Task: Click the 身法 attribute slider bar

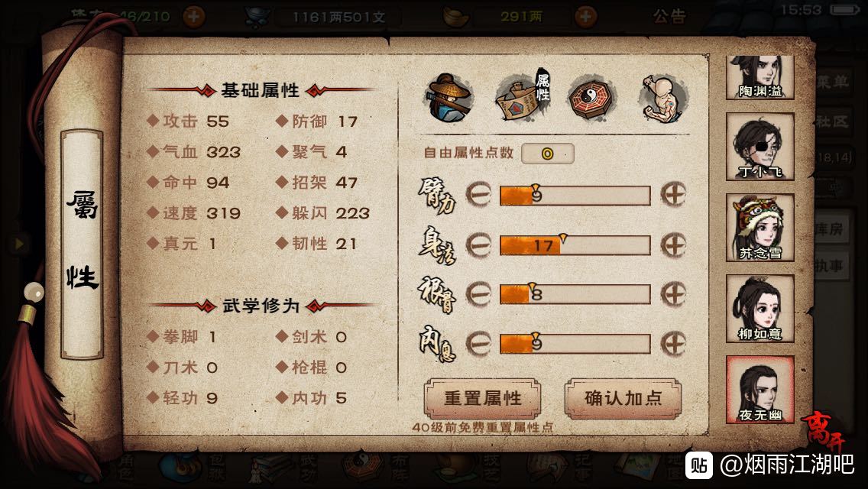Action: (x=575, y=245)
